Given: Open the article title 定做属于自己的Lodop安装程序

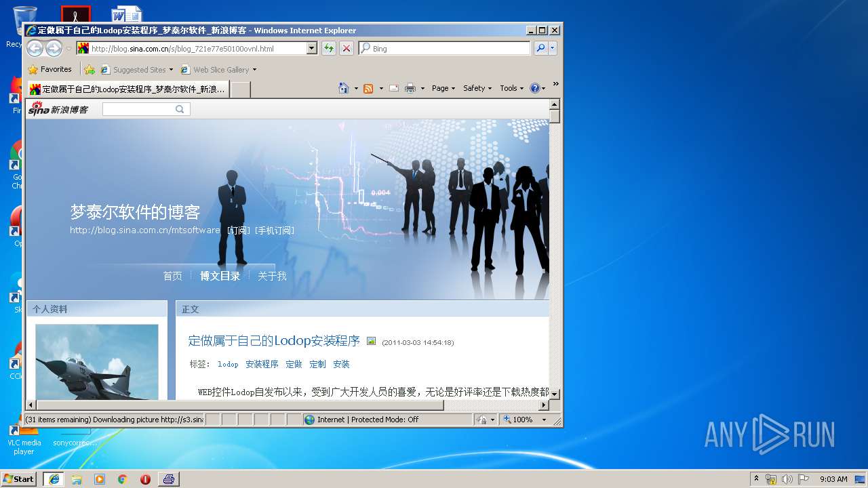Looking at the screenshot, I should pyautogui.click(x=274, y=341).
